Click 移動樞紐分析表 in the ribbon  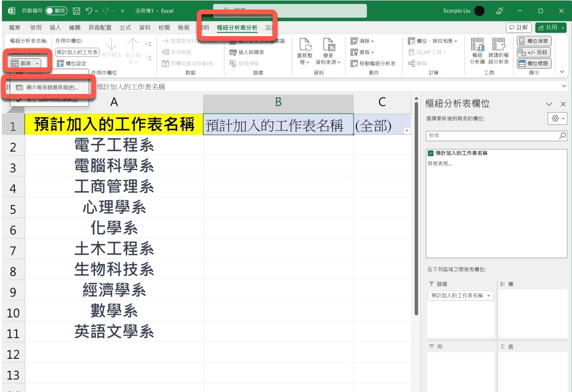373,64
